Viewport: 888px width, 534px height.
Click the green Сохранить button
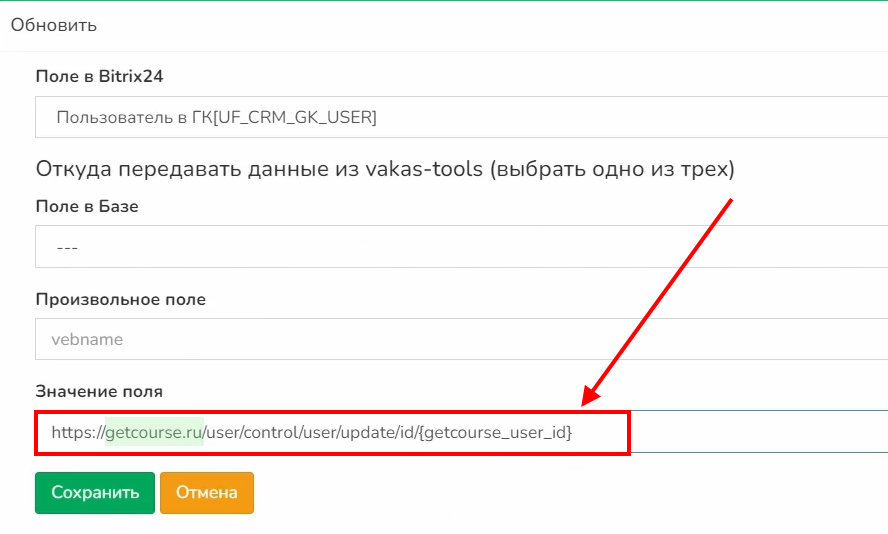point(95,492)
